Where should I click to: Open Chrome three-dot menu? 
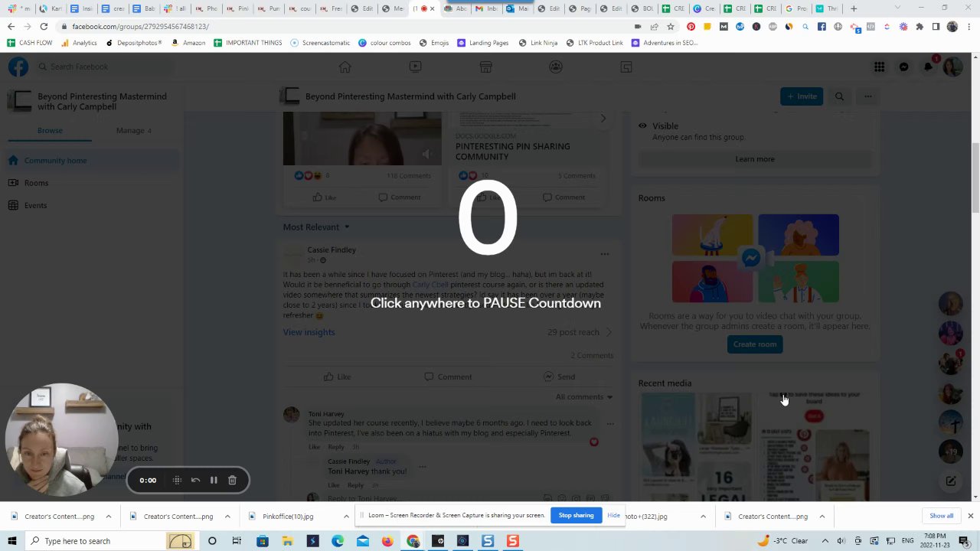(x=968, y=27)
